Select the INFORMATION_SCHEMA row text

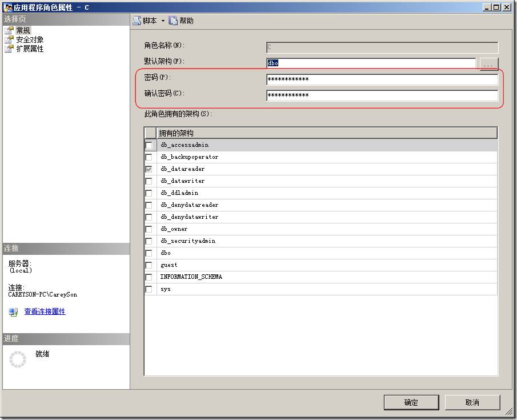pyautogui.click(x=191, y=277)
